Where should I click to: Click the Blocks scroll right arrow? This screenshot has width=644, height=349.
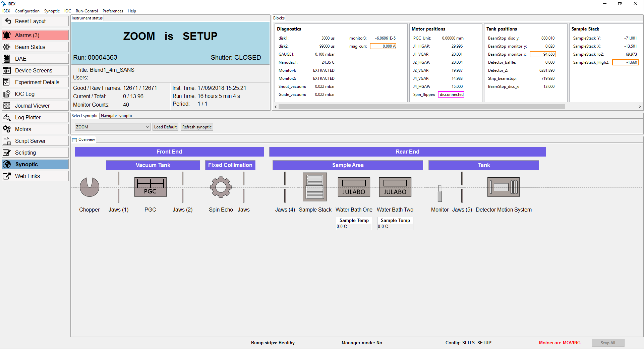tap(640, 107)
